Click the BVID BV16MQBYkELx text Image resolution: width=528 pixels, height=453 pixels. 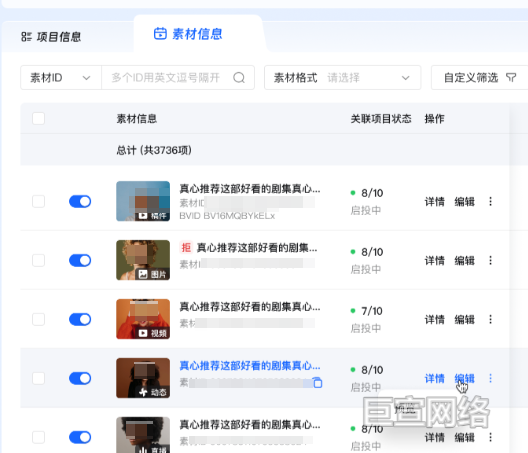(x=227, y=216)
